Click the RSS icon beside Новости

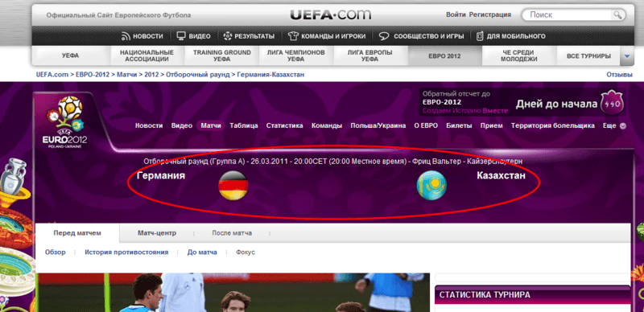pos(126,36)
